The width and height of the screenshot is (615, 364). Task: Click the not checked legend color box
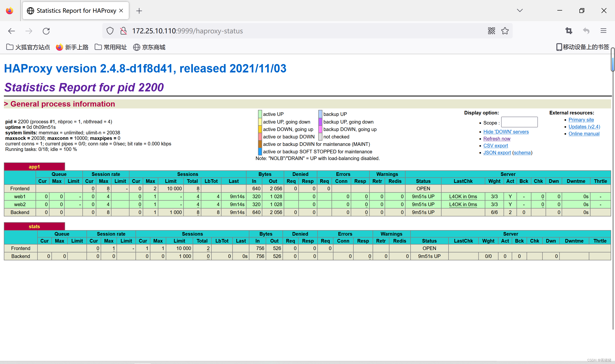pyautogui.click(x=320, y=137)
